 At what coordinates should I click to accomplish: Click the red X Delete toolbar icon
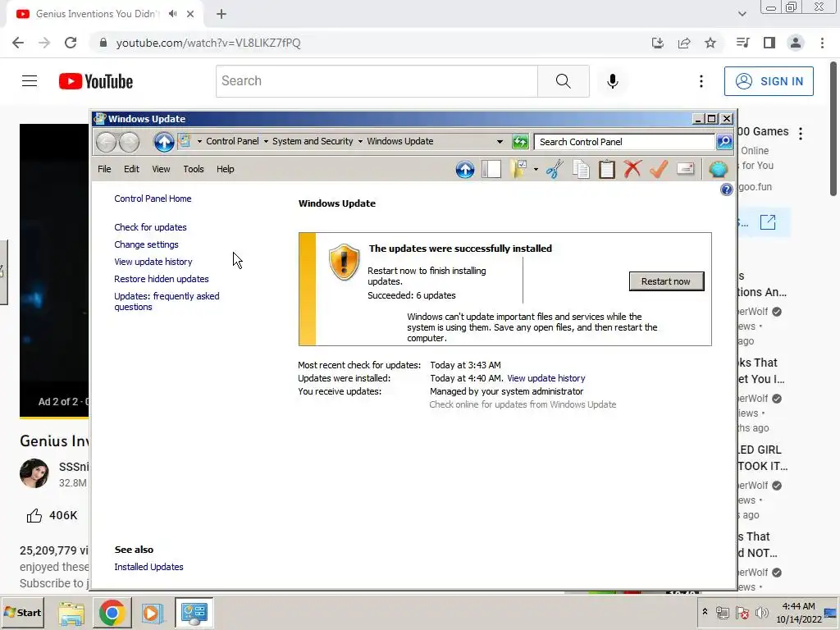coord(632,169)
